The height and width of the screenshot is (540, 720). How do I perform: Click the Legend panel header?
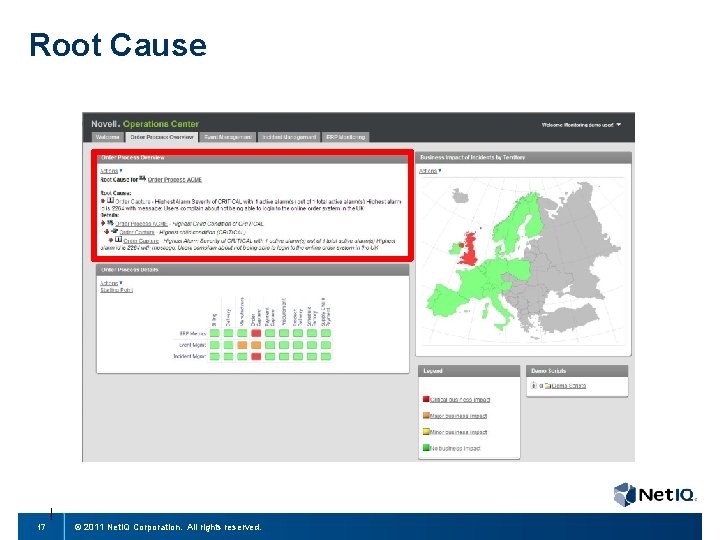469,371
